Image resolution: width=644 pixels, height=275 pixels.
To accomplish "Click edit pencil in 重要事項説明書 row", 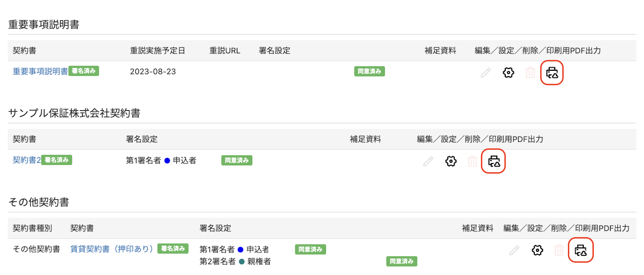I will tap(486, 73).
